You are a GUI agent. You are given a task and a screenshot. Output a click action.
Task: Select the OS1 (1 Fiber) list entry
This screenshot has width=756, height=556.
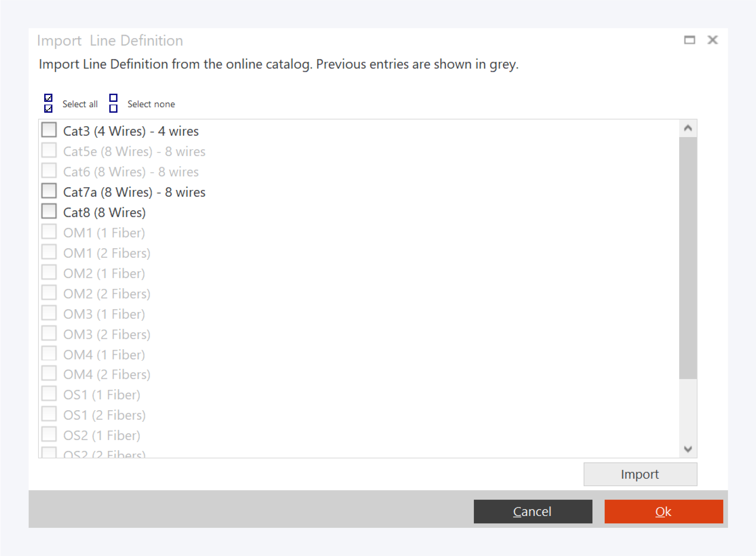(x=102, y=395)
